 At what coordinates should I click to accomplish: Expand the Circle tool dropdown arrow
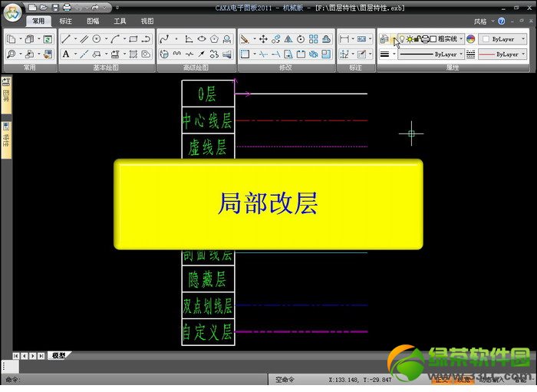[106, 39]
